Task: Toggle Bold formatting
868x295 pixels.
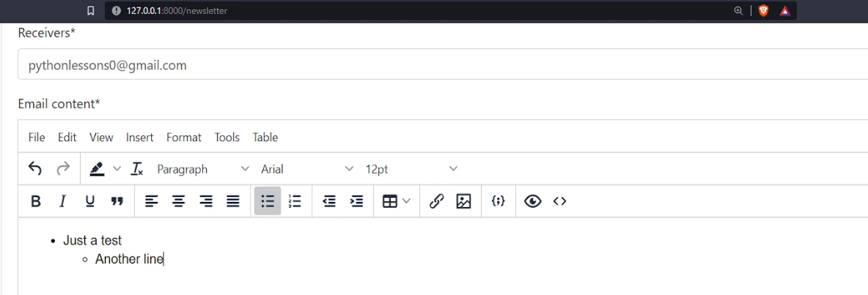Action: tap(35, 201)
